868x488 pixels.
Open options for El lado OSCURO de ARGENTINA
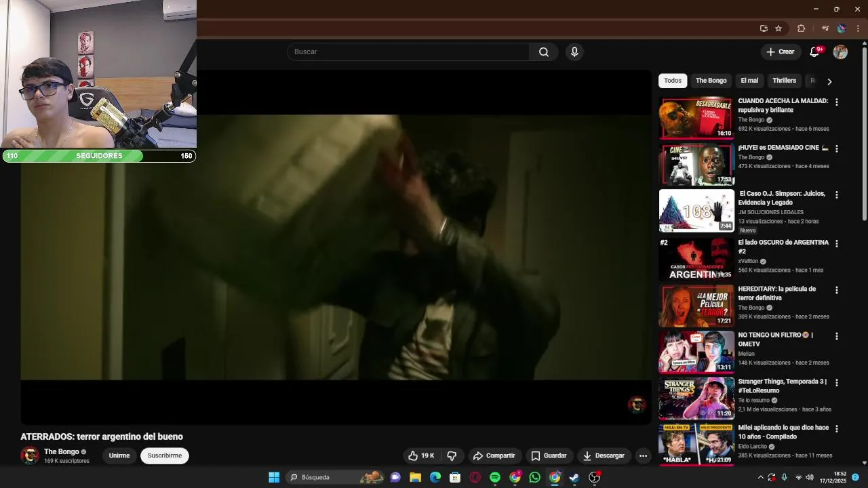(x=836, y=243)
